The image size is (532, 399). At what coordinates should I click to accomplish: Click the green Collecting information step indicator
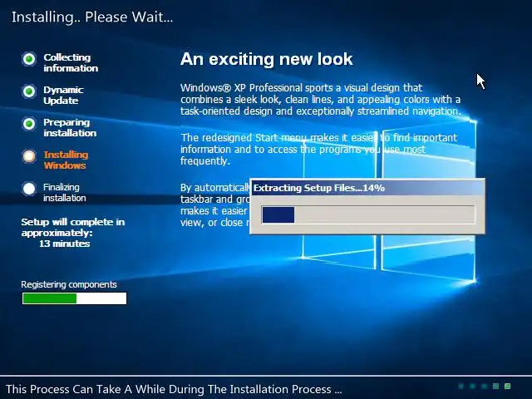(x=29, y=59)
